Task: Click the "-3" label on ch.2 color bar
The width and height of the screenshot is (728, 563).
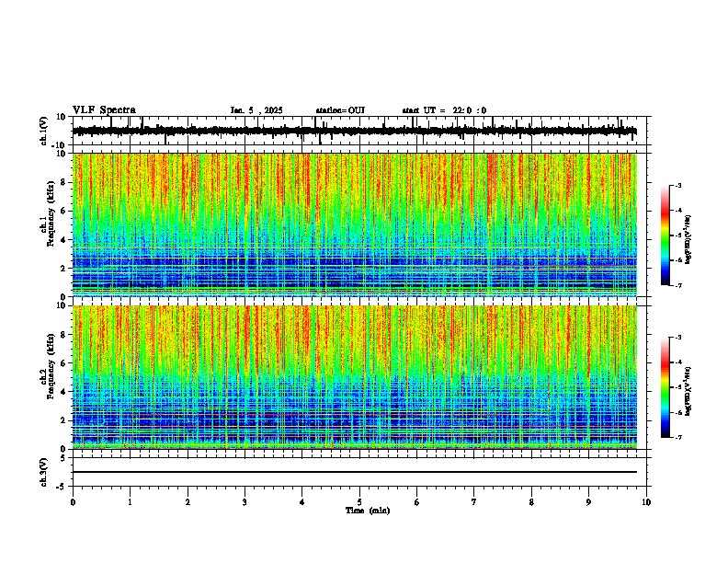Action: click(678, 338)
